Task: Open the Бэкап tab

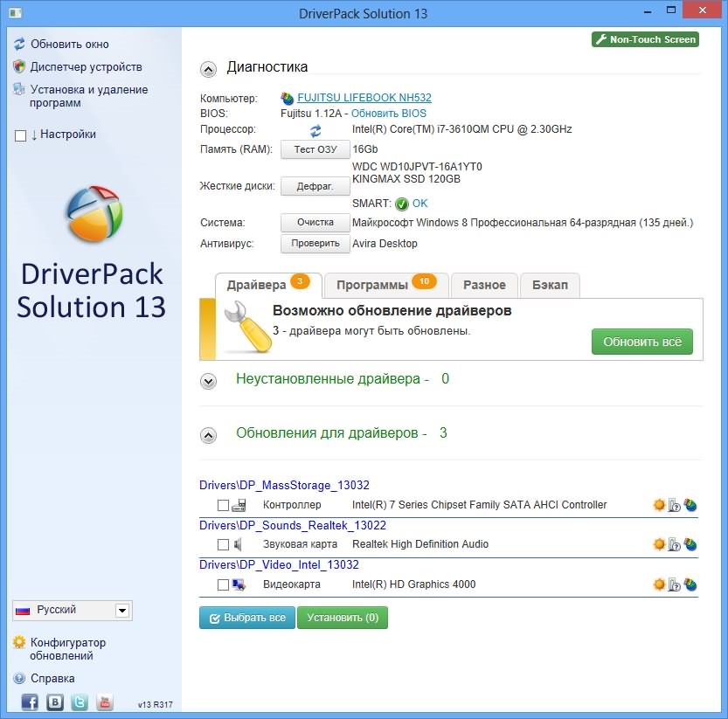Action: pos(550,286)
